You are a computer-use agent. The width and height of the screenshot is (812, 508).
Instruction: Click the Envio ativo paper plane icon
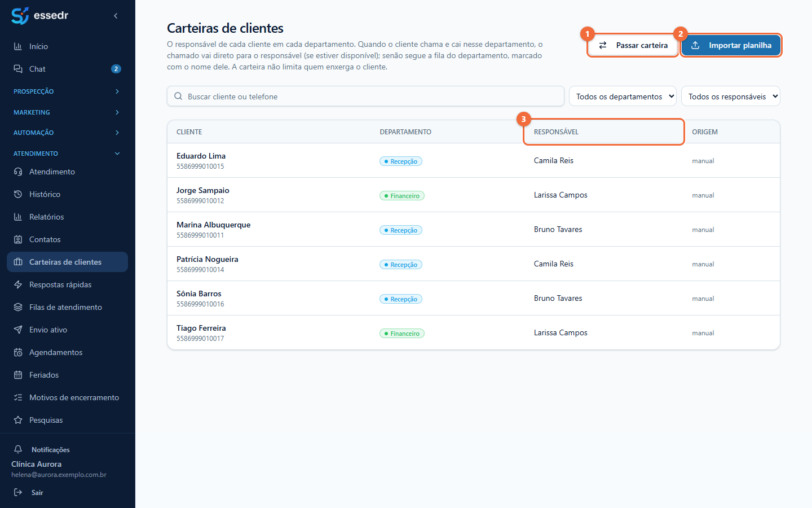click(18, 330)
